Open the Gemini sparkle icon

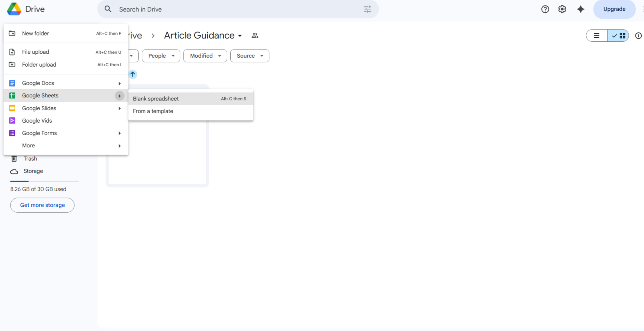click(x=580, y=9)
